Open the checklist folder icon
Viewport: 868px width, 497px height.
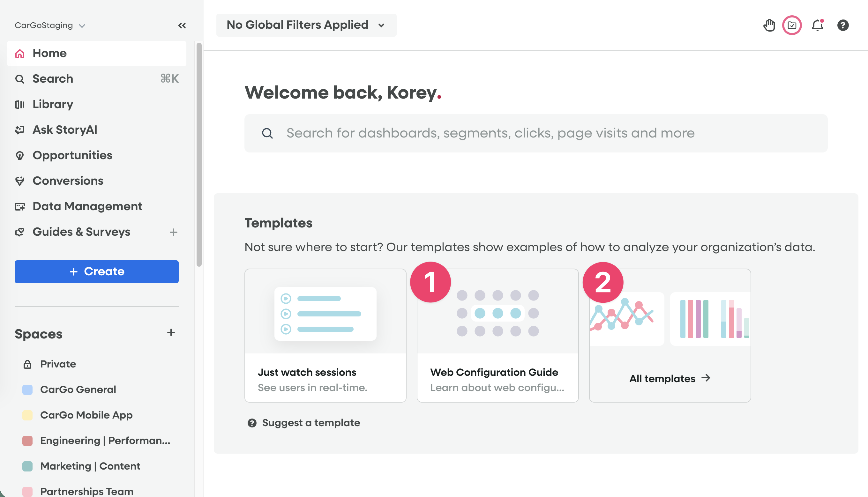(792, 25)
